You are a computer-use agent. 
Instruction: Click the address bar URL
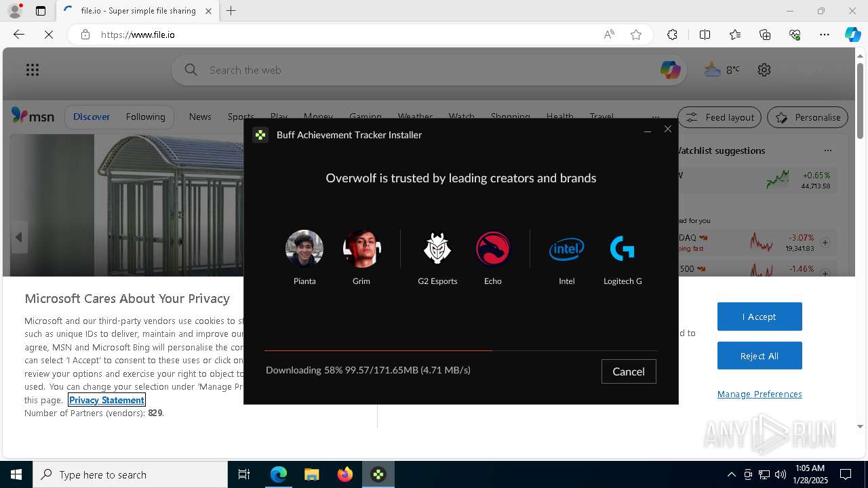click(x=138, y=35)
